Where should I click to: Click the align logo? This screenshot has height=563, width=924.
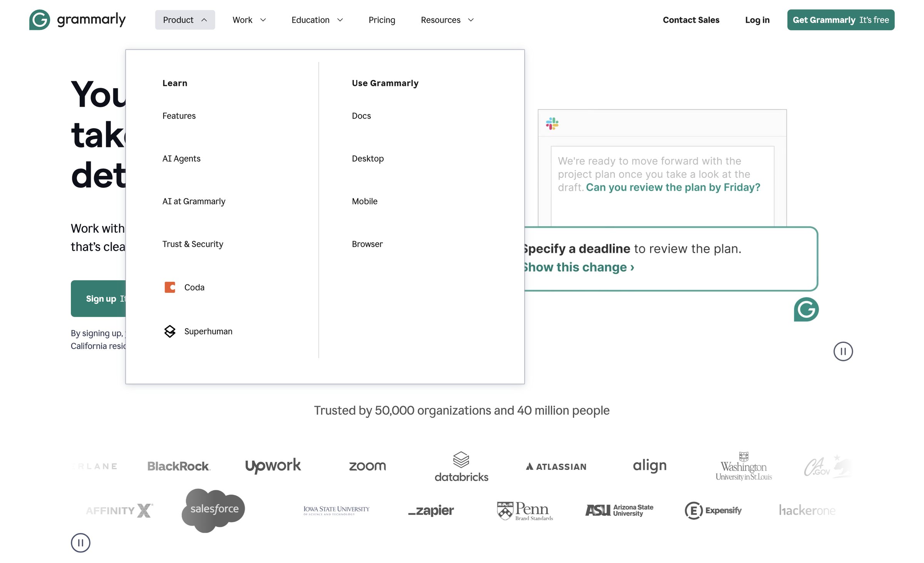[649, 466]
